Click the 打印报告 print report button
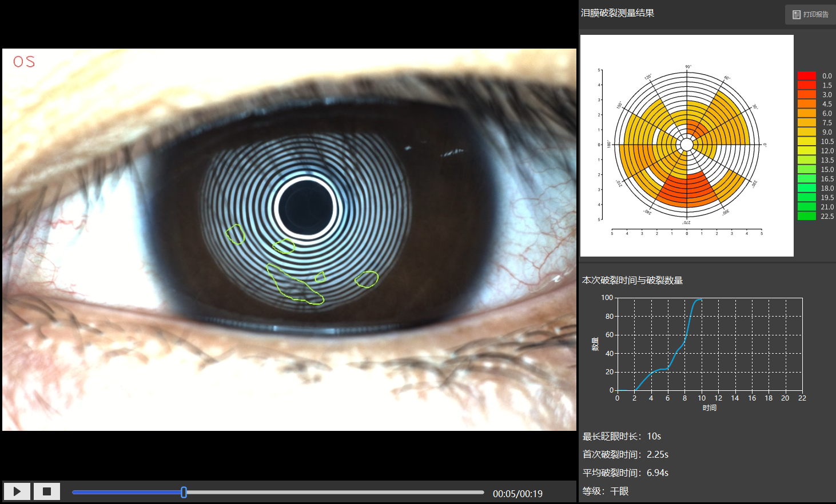Image resolution: width=836 pixels, height=504 pixels. point(810,14)
